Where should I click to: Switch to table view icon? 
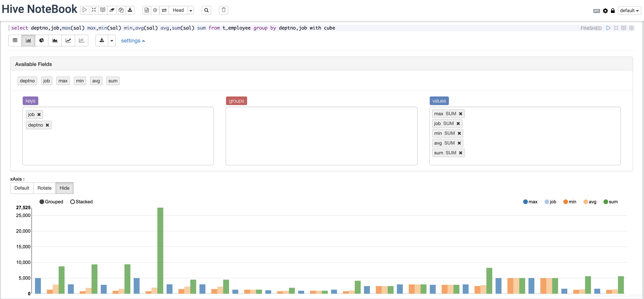pos(15,40)
